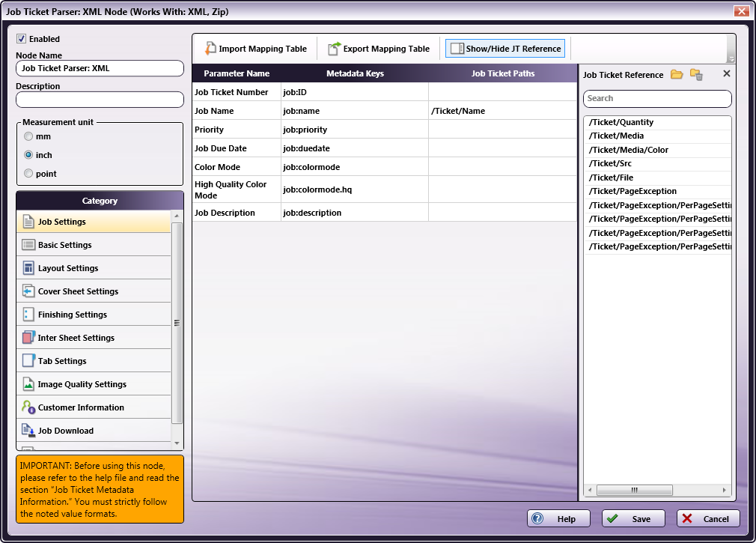Viewport: 756px width, 543px height.
Task: Select /Ticket/Media/Color in the reference list
Action: (x=657, y=150)
